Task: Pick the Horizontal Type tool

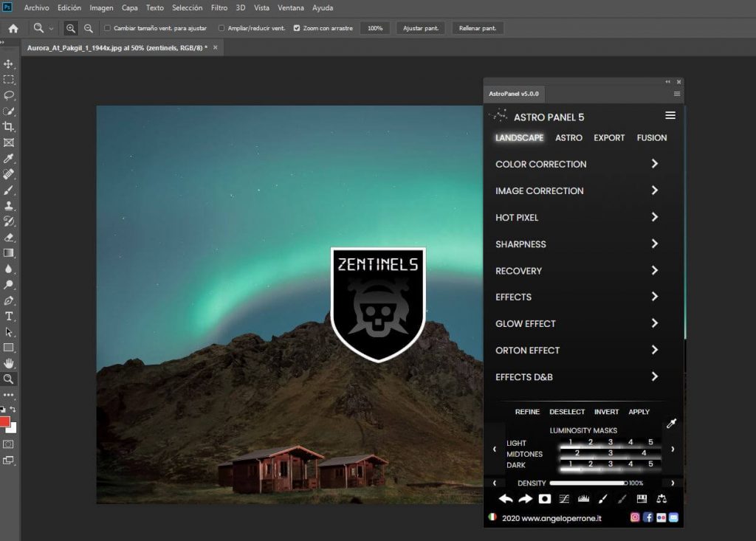Action: pos(9,316)
